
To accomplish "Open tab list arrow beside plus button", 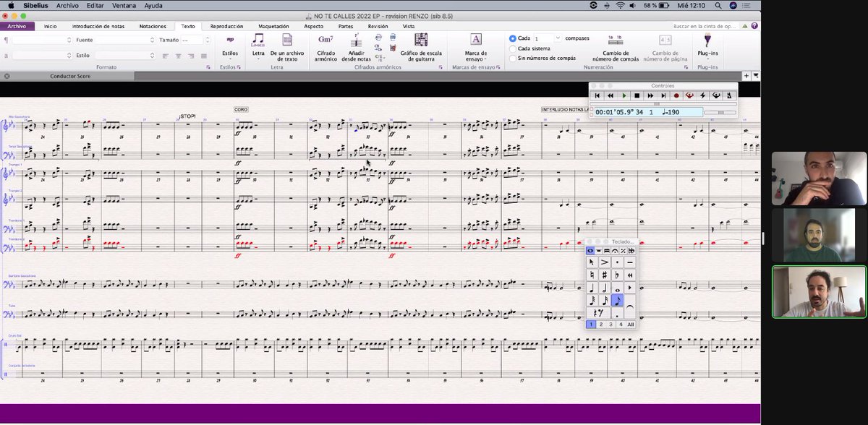I will pyautogui.click(x=756, y=75).
